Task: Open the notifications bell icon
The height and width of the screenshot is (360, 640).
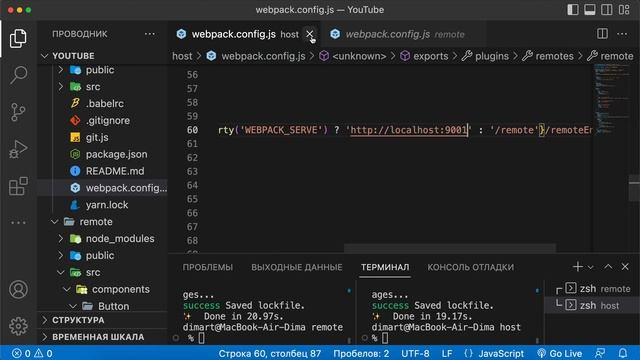Action: 623,353
